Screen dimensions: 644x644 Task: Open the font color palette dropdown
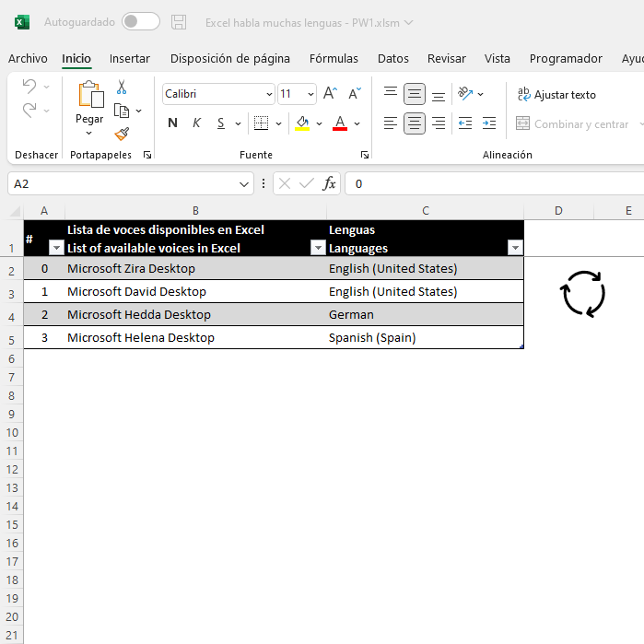click(x=357, y=123)
